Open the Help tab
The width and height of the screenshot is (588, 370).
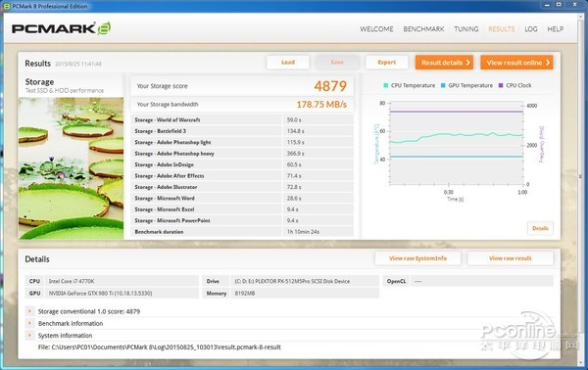click(556, 29)
